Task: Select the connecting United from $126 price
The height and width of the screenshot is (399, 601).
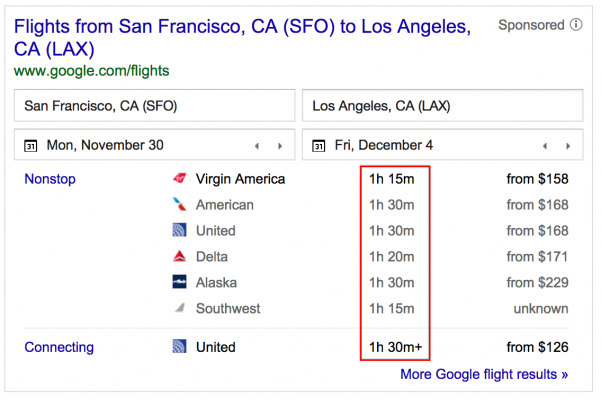Action: [x=537, y=347]
